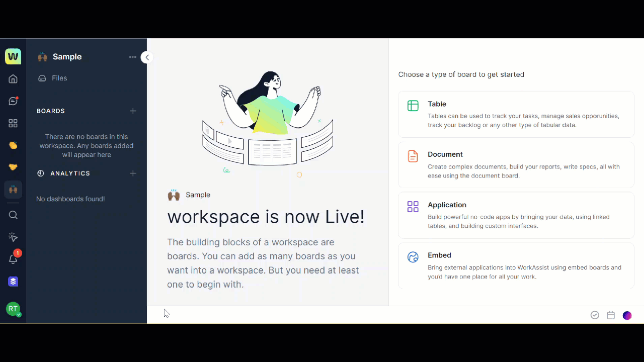Click the cursor sparkle icon in the sidebar
The width and height of the screenshot is (644, 362).
(13, 237)
